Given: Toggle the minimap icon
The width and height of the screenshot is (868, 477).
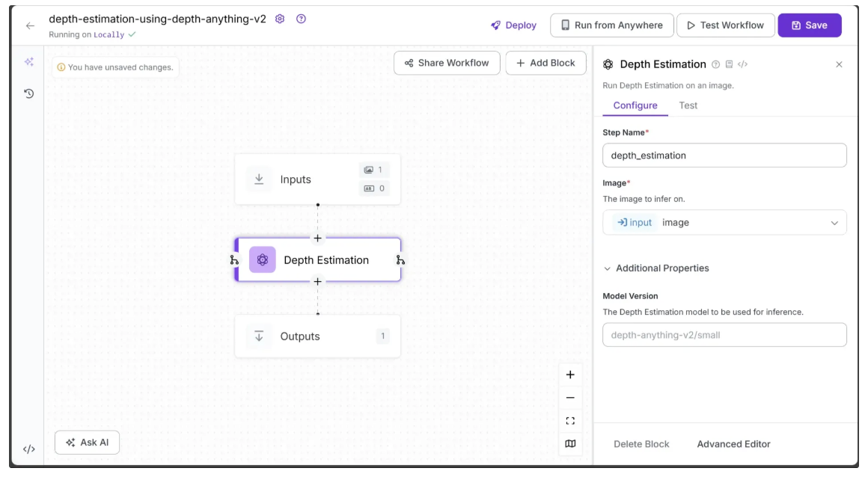Looking at the screenshot, I should [x=570, y=444].
